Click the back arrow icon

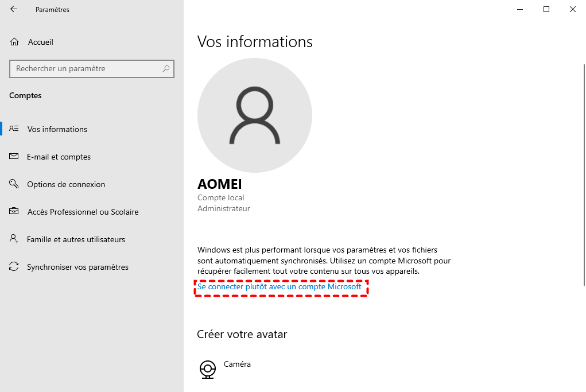tap(14, 9)
